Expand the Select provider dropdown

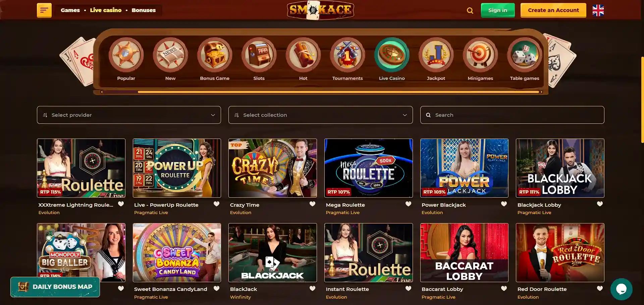click(129, 115)
